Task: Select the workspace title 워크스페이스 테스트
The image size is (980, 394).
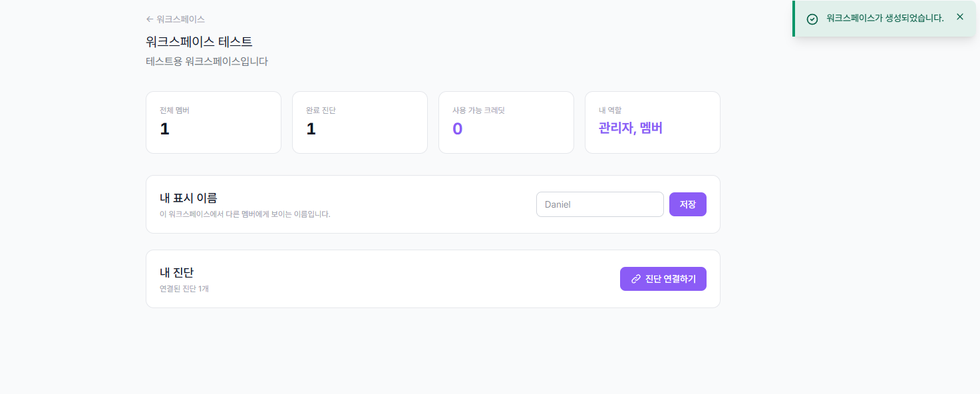Action: pos(197,41)
